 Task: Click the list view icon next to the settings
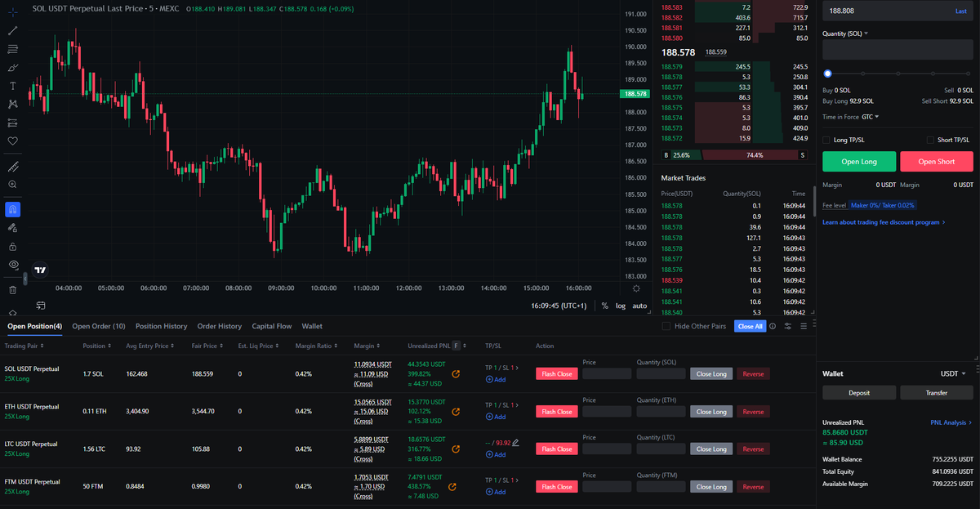coord(804,326)
